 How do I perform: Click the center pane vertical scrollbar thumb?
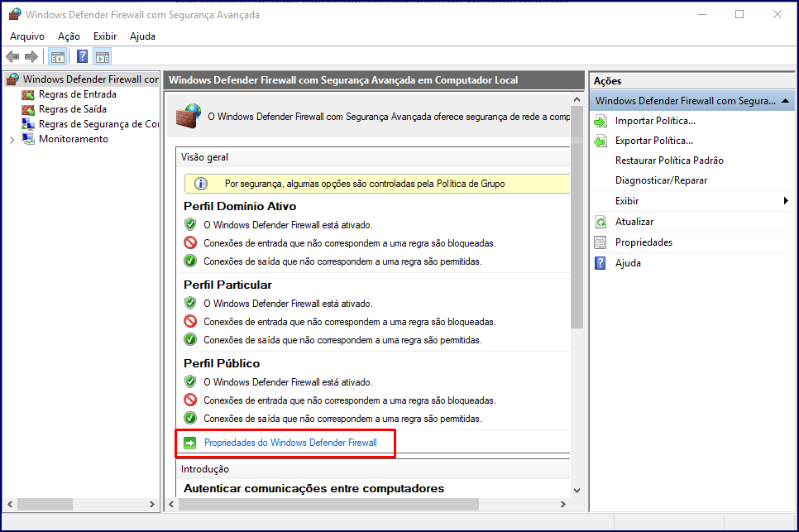(577, 218)
